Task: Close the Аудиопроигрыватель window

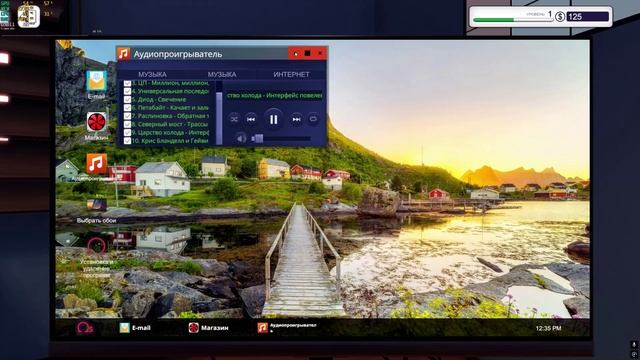Action: point(320,53)
